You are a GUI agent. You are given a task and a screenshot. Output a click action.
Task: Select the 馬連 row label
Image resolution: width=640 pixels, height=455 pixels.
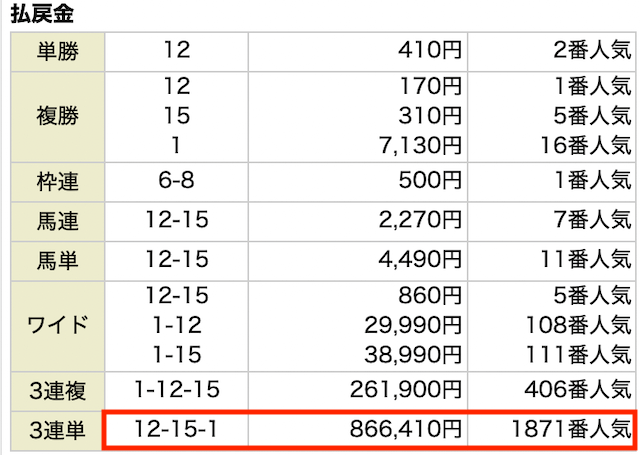(x=58, y=221)
